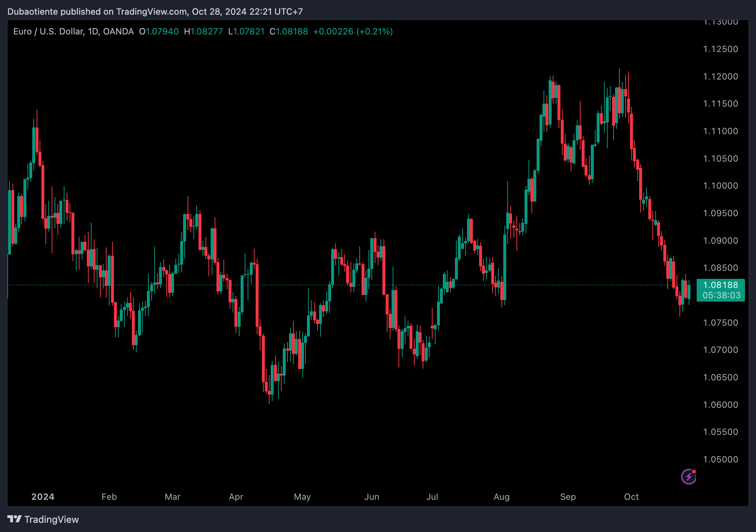Click the 1.11500 price axis label
756x532 pixels.
[720, 104]
